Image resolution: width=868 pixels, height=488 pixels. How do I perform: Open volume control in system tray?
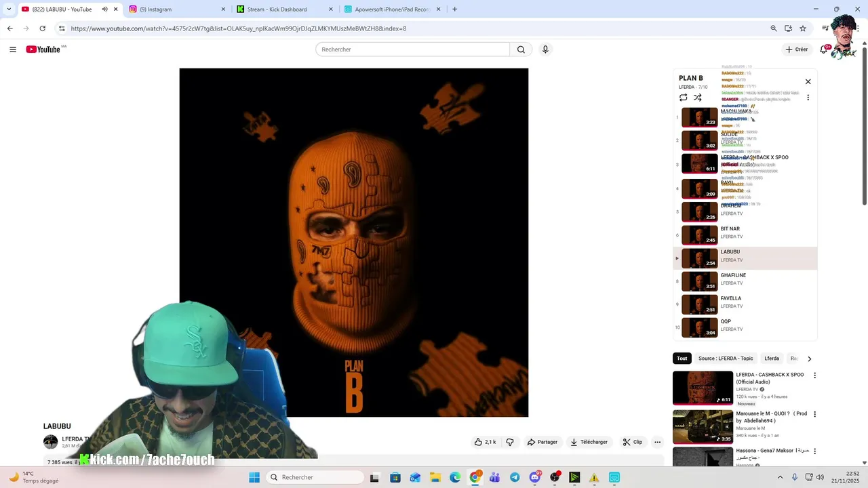pos(820,477)
